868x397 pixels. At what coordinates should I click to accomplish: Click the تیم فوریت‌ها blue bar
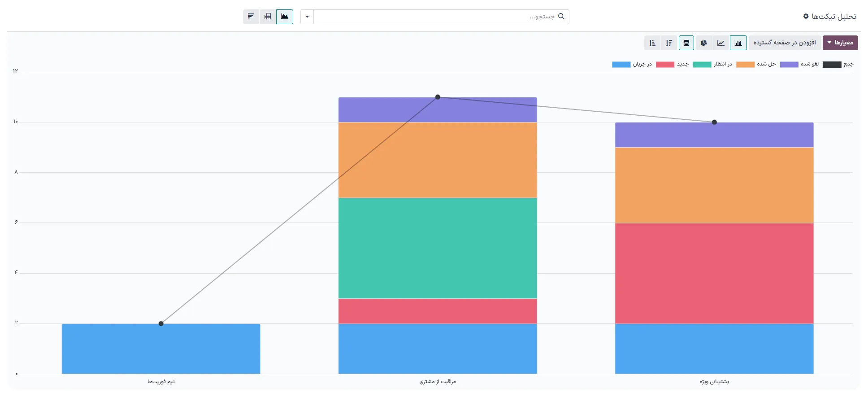pyautogui.click(x=161, y=349)
